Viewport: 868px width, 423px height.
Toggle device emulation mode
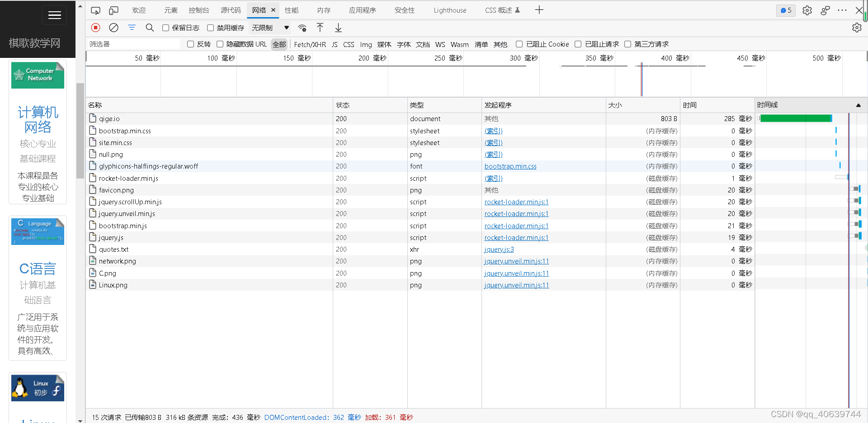113,10
